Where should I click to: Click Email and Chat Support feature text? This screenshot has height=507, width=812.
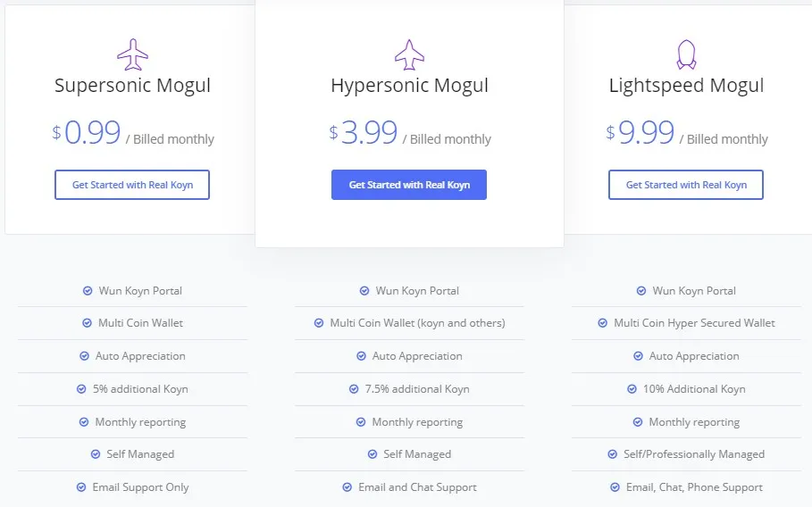(x=417, y=487)
